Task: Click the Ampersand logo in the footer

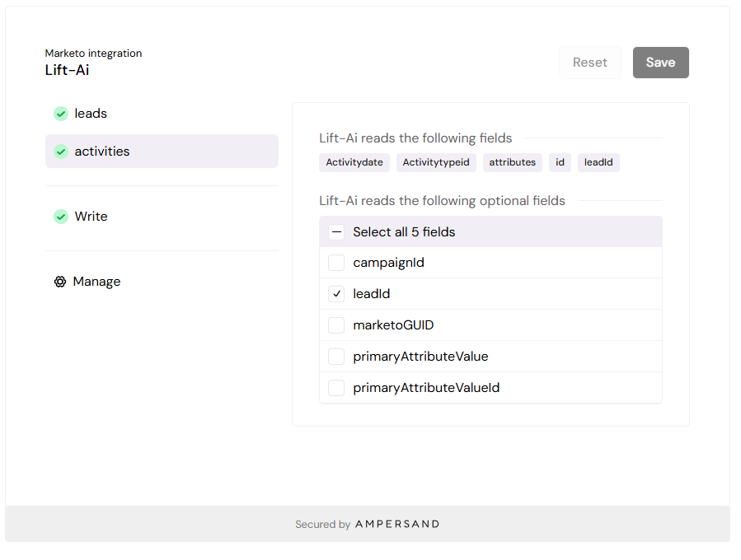Action: (x=397, y=524)
